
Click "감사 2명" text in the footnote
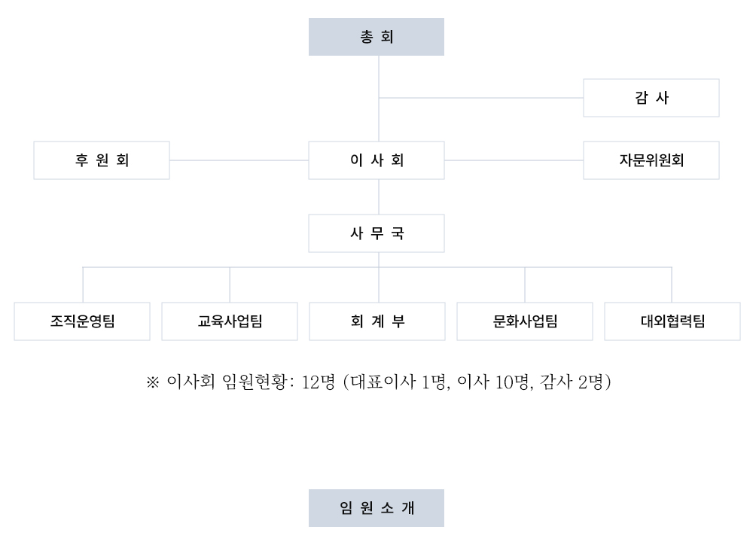tap(572, 382)
